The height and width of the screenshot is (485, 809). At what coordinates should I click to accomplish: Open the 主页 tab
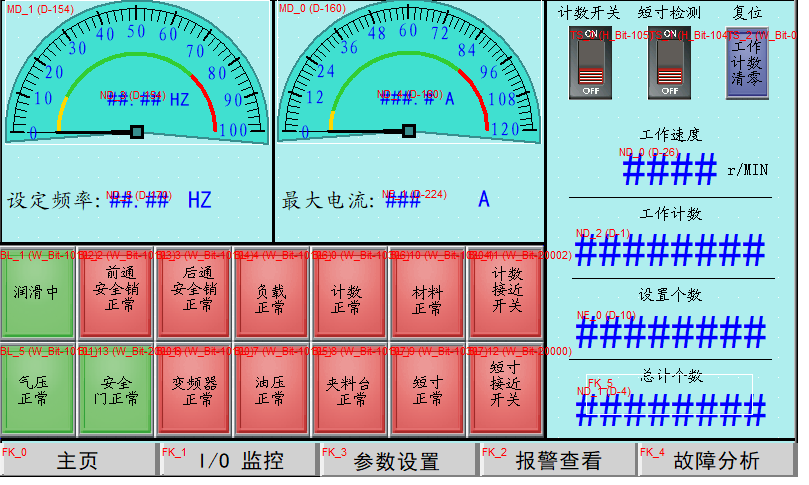(78, 461)
